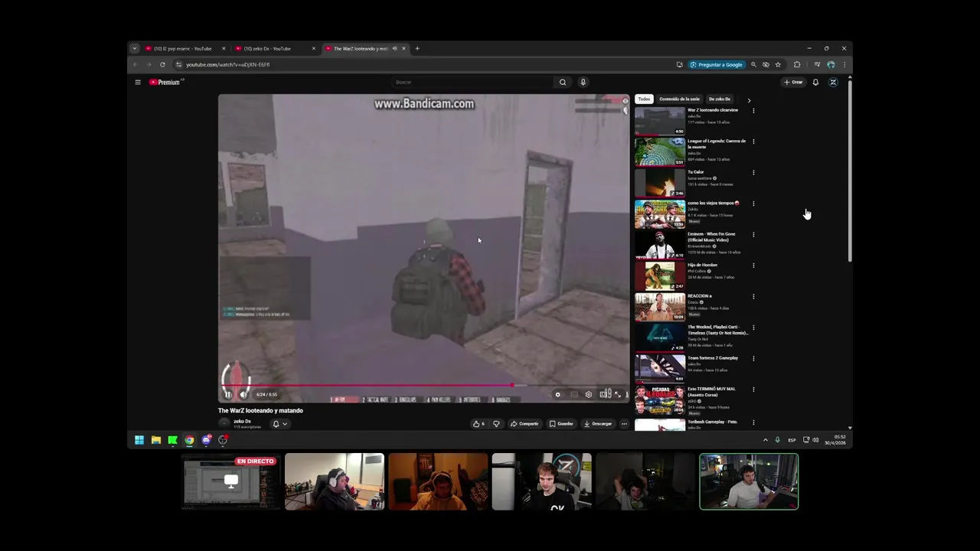The width and height of the screenshot is (980, 551).
Task: Expand the subscription notification bell dropdown
Action: (280, 423)
